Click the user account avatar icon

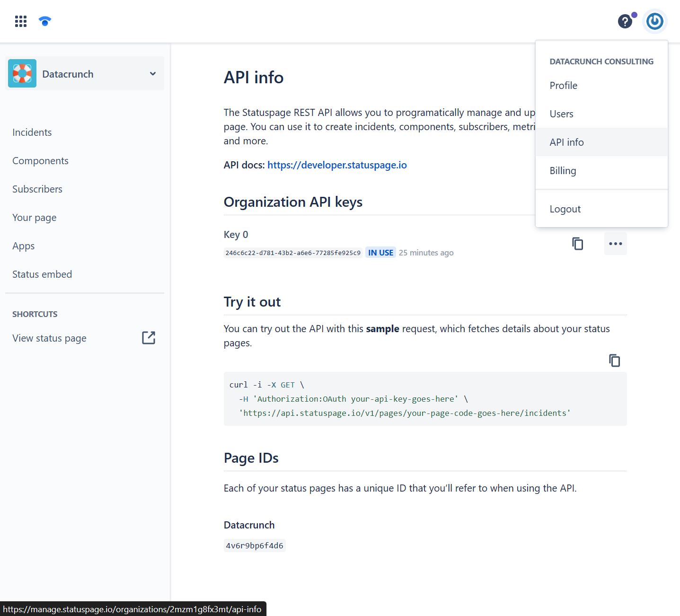click(x=655, y=21)
